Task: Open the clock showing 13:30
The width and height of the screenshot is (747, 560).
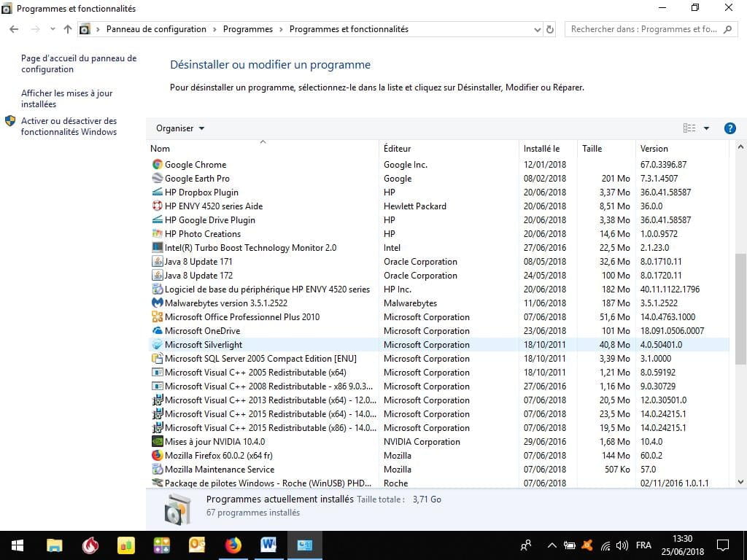Action: 682,545
